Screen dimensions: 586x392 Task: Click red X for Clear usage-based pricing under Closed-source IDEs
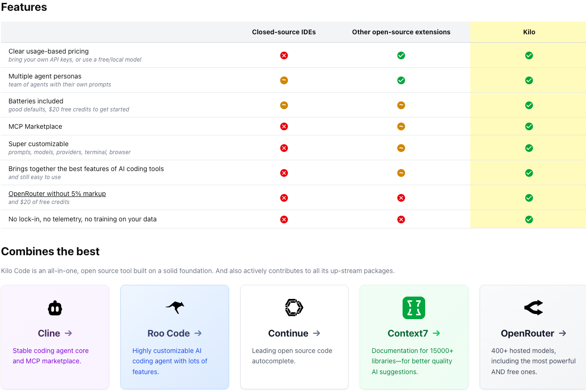point(284,55)
